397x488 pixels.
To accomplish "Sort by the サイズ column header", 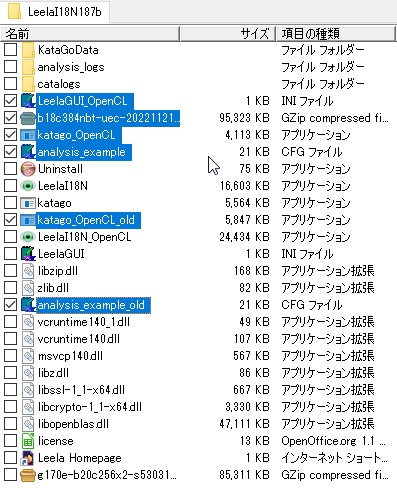I will pyautogui.click(x=228, y=34).
